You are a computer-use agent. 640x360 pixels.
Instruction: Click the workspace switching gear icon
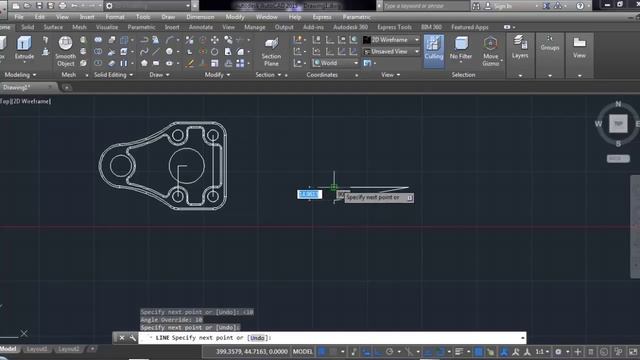click(558, 351)
